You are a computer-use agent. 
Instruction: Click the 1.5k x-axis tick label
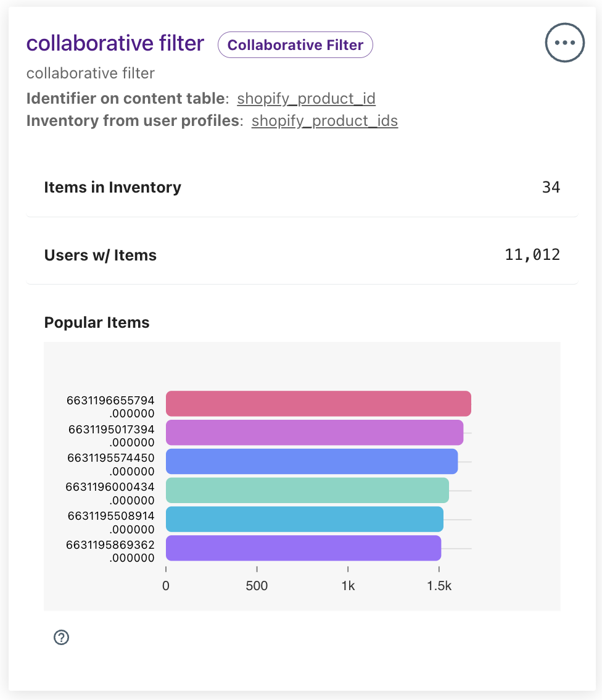coord(439,586)
